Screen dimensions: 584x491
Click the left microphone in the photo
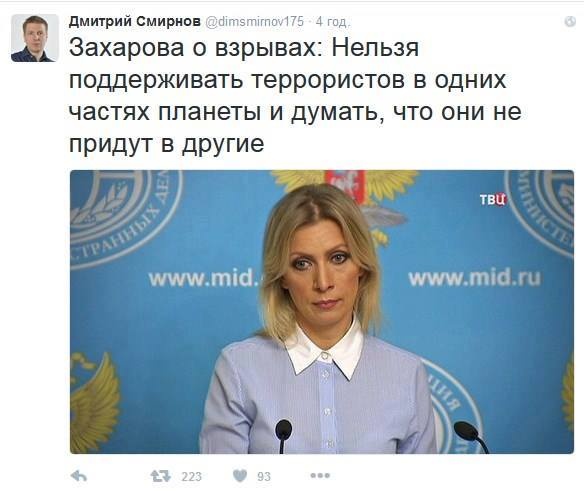point(283,435)
